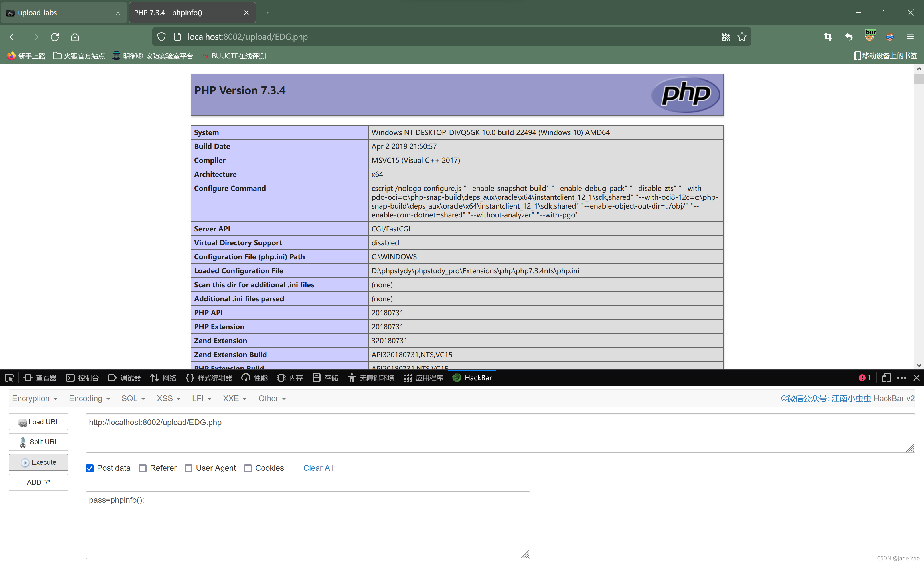Viewport: 924px width, 564px height.
Task: Enable the Cookies checkbox
Action: coord(248,468)
